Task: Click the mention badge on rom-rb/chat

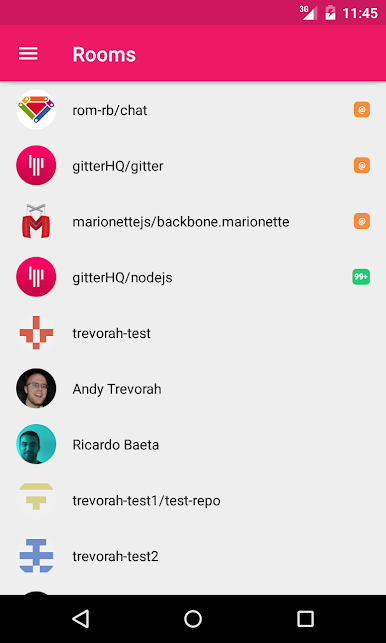Action: coord(362,110)
